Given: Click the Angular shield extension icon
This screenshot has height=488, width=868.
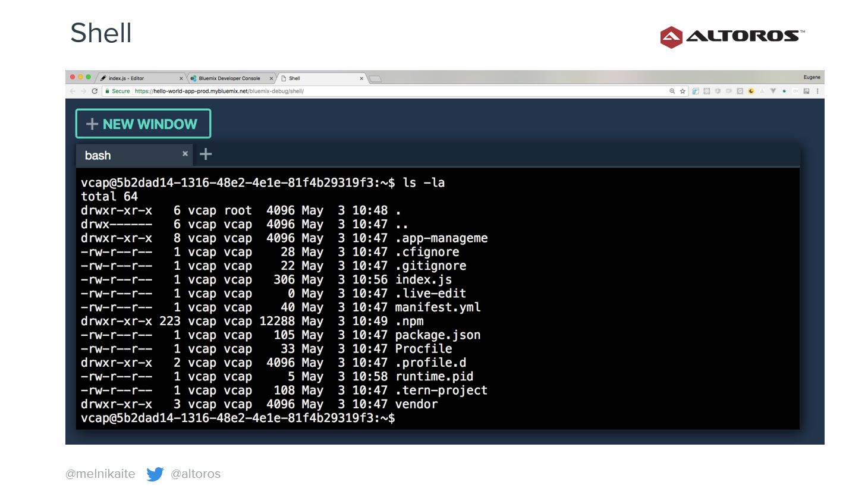Looking at the screenshot, I should [x=718, y=91].
